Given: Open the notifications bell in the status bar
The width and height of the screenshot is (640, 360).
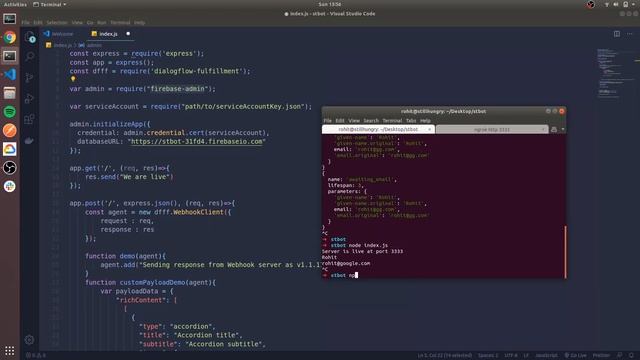Looking at the screenshot, I should [631, 356].
